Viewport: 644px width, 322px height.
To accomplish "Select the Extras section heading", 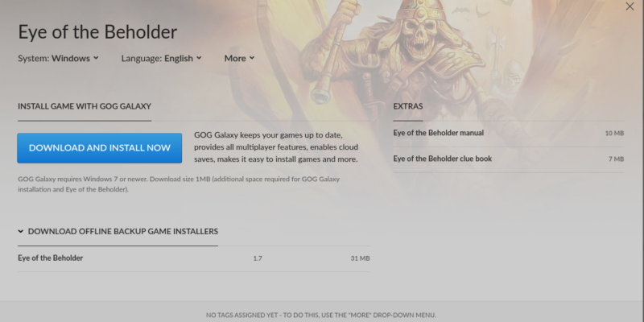I will coord(408,106).
